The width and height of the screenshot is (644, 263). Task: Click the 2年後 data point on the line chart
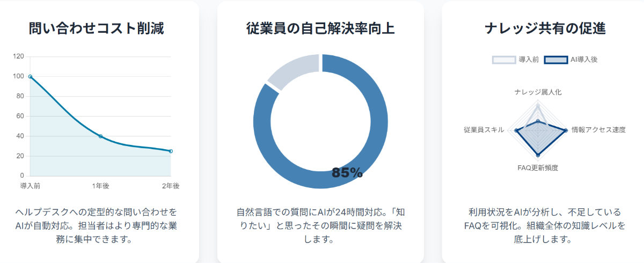(x=171, y=151)
